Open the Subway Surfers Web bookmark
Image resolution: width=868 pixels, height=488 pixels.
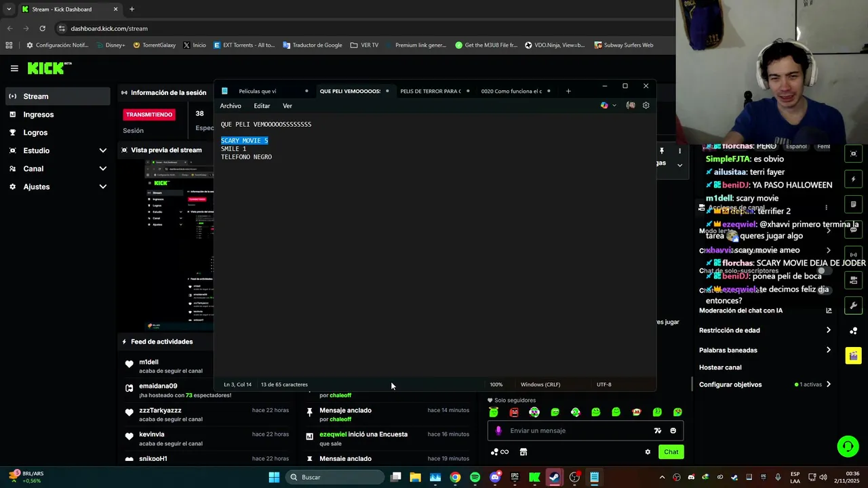pos(624,45)
